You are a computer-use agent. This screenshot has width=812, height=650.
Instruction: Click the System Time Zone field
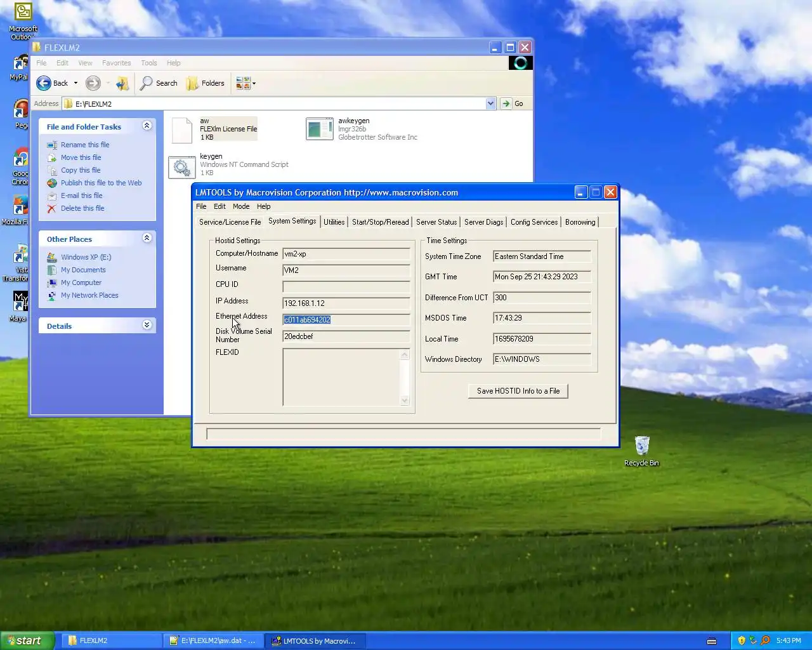click(x=542, y=256)
